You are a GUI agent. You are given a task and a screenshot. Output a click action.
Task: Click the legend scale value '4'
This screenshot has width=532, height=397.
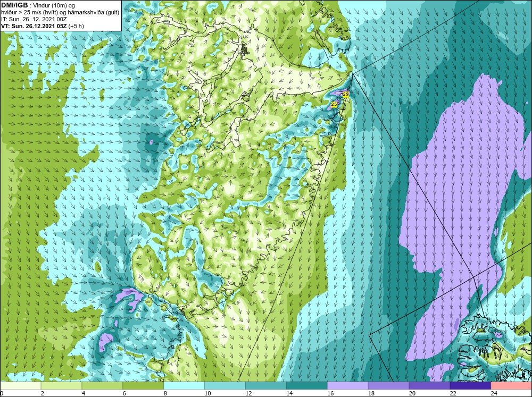pyautogui.click(x=84, y=393)
